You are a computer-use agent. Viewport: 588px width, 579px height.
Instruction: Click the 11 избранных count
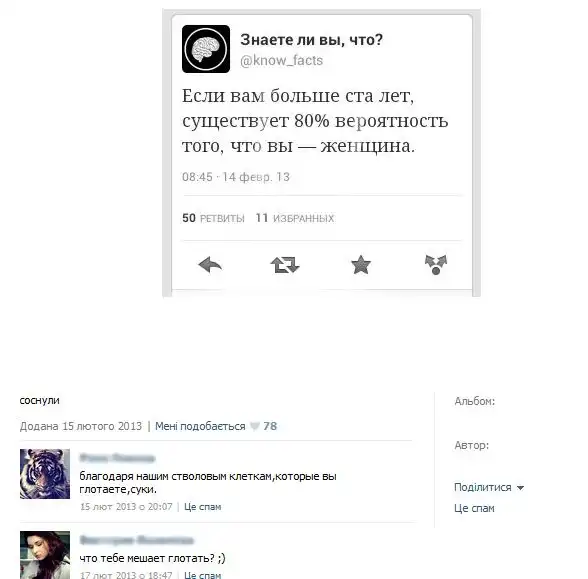[x=295, y=218]
